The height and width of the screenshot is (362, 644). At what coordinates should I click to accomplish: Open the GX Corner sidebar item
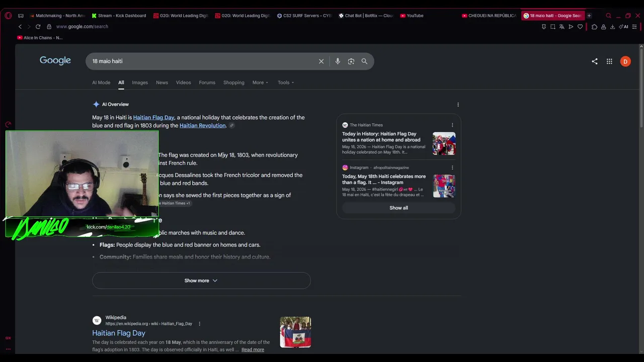[x=8, y=338]
